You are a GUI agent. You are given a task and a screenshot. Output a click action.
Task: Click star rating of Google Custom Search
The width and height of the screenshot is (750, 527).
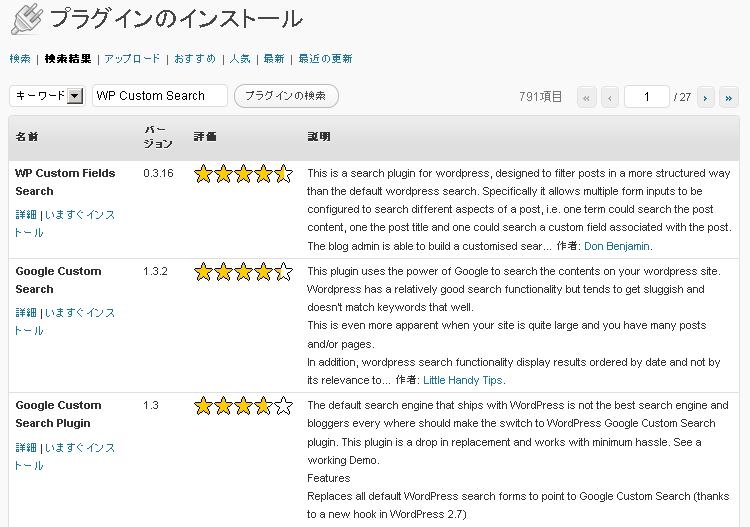pyautogui.click(x=243, y=272)
